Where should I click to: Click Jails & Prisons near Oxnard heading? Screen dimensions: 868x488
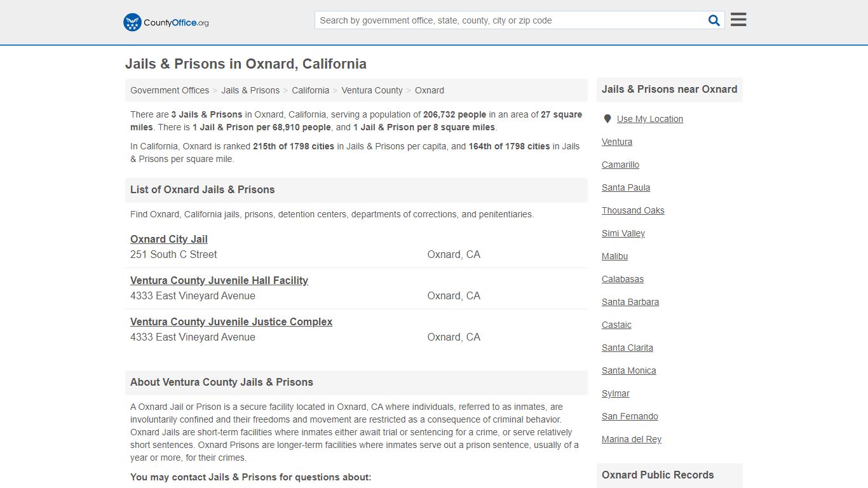pos(670,89)
